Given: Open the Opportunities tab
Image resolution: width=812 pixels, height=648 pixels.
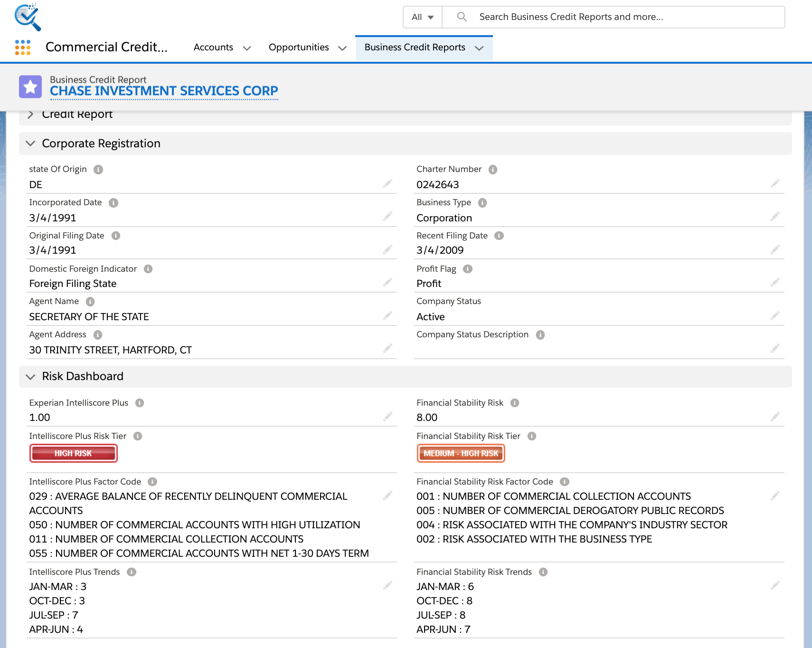Looking at the screenshot, I should point(299,48).
